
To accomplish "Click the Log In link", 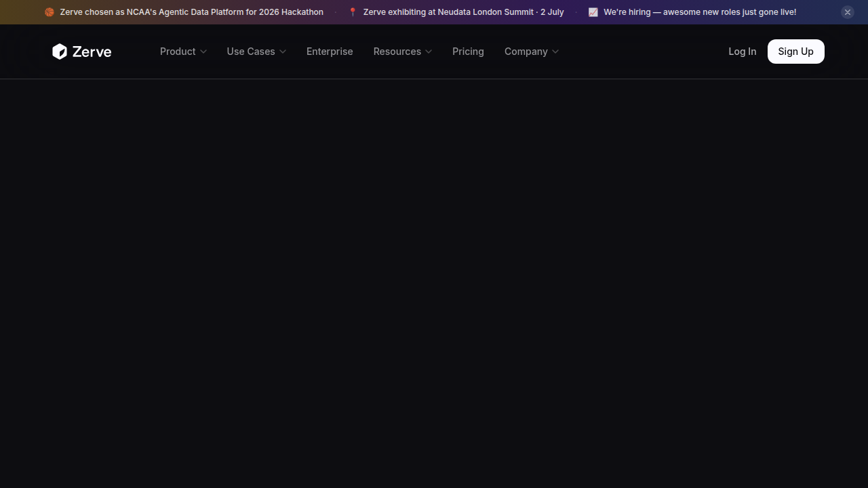I will click(x=742, y=52).
